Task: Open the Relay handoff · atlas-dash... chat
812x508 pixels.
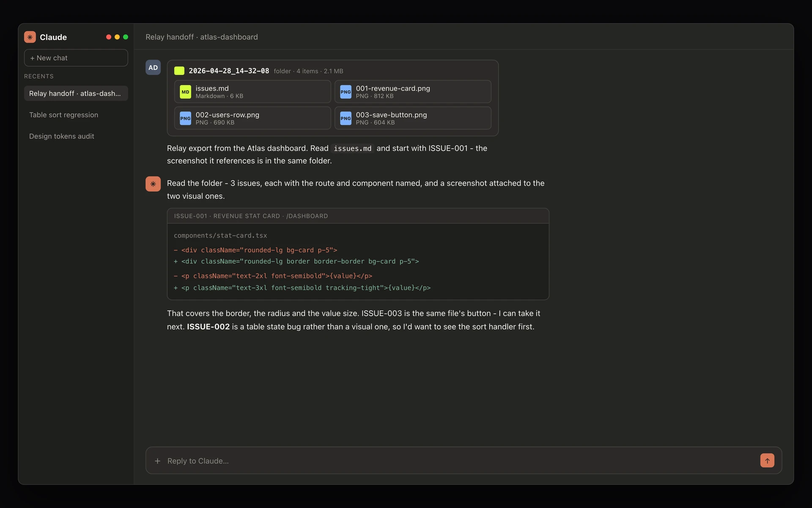Action: [76, 94]
